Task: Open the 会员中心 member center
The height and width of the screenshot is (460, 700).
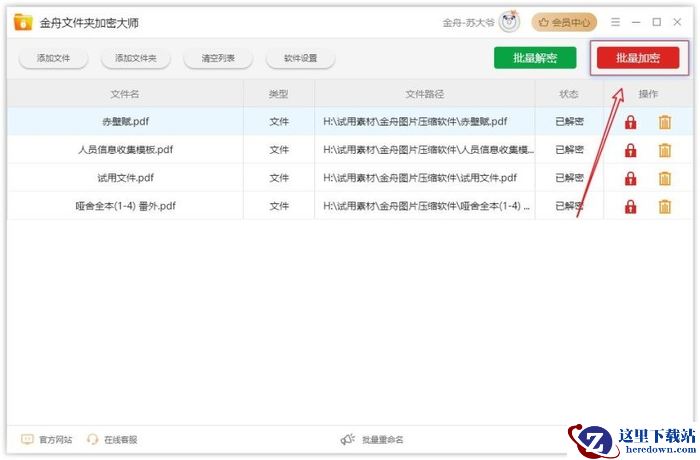Action: coord(564,22)
